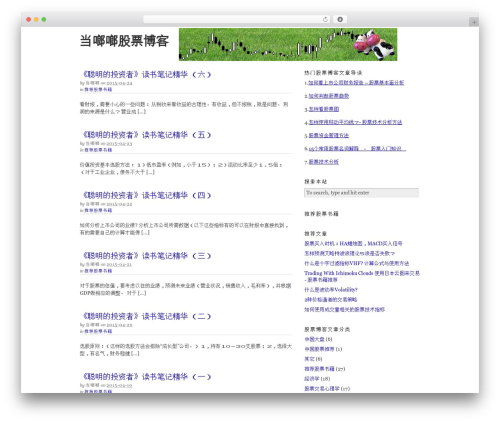Open post 《聪明的投资者》读书笔记精华（二）
Screen dimensions: 500x423
click(147, 316)
